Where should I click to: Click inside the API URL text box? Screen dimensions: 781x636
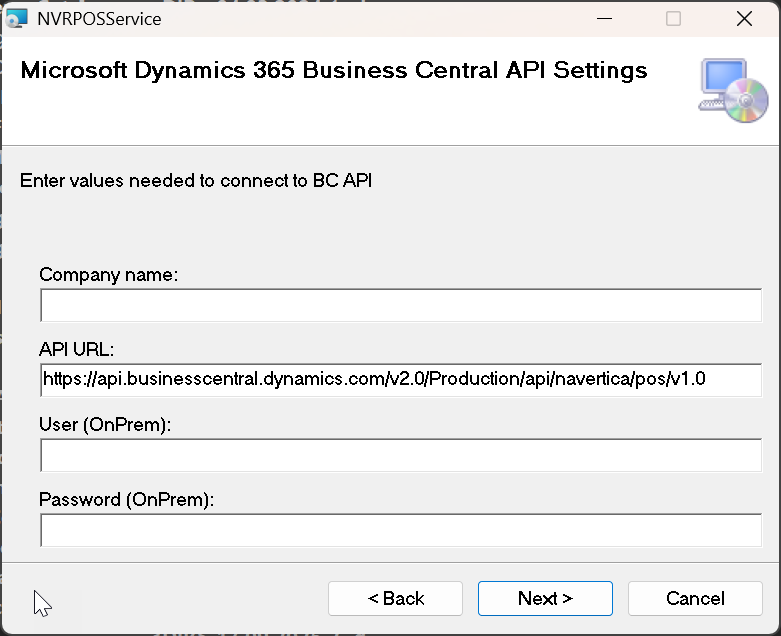pyautogui.click(x=400, y=380)
